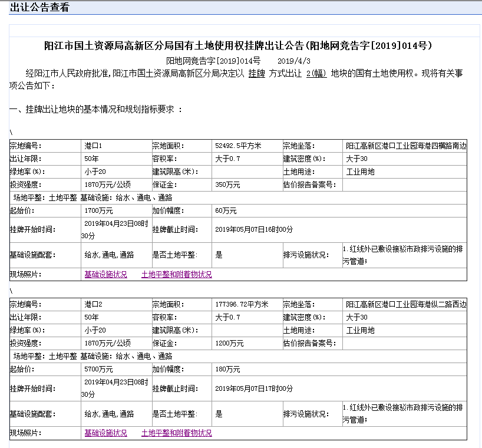Screen dimensions: 482x448
Task: Select the 52492.5平方米 area cell
Action: [x=247, y=146]
